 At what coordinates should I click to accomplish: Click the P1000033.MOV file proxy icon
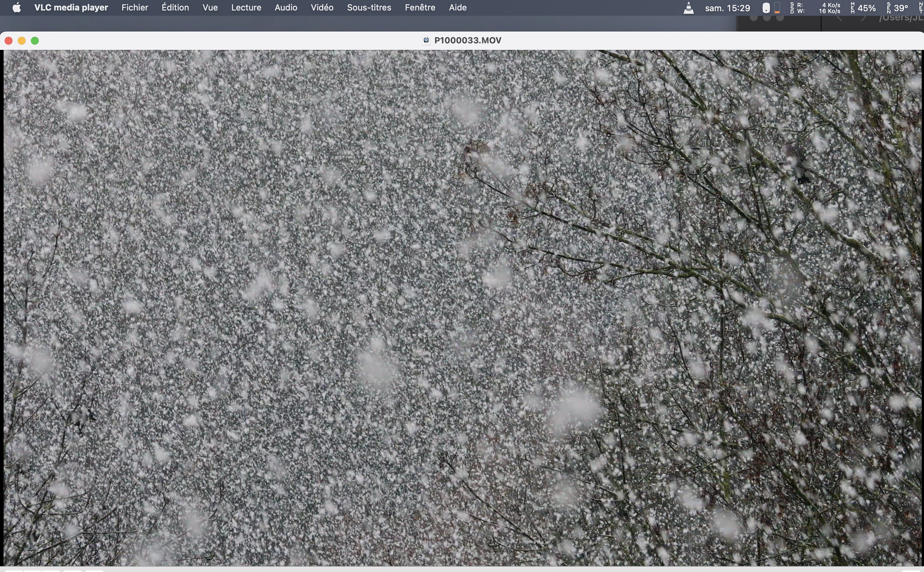click(x=426, y=40)
